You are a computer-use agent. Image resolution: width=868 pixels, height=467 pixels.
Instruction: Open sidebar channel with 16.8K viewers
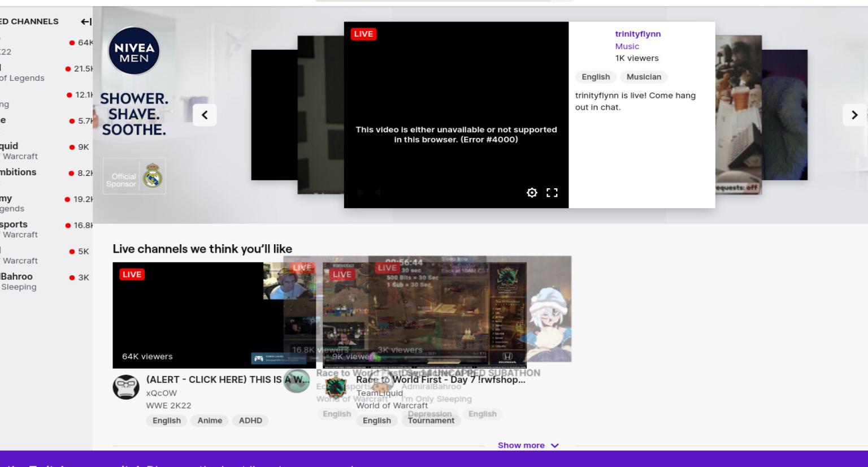tap(46, 229)
